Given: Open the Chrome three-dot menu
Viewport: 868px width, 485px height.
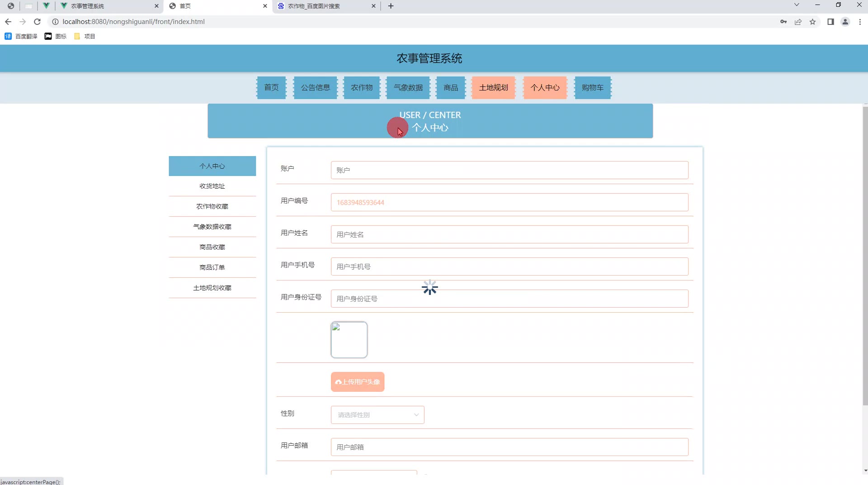Looking at the screenshot, I should pyautogui.click(x=860, y=22).
